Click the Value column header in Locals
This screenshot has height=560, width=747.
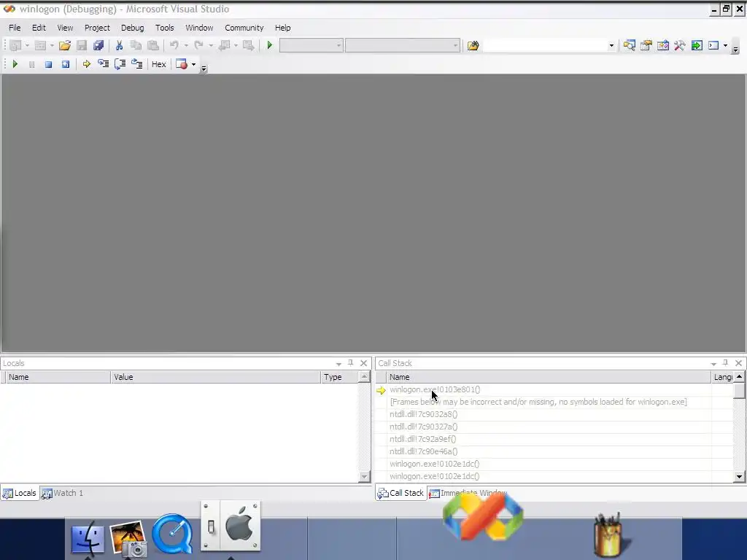coord(215,377)
